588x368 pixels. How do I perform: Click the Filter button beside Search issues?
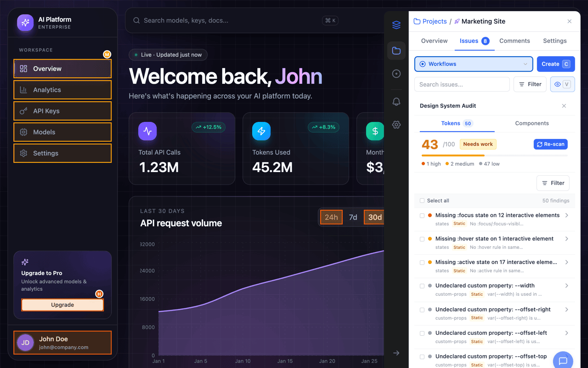(x=530, y=84)
